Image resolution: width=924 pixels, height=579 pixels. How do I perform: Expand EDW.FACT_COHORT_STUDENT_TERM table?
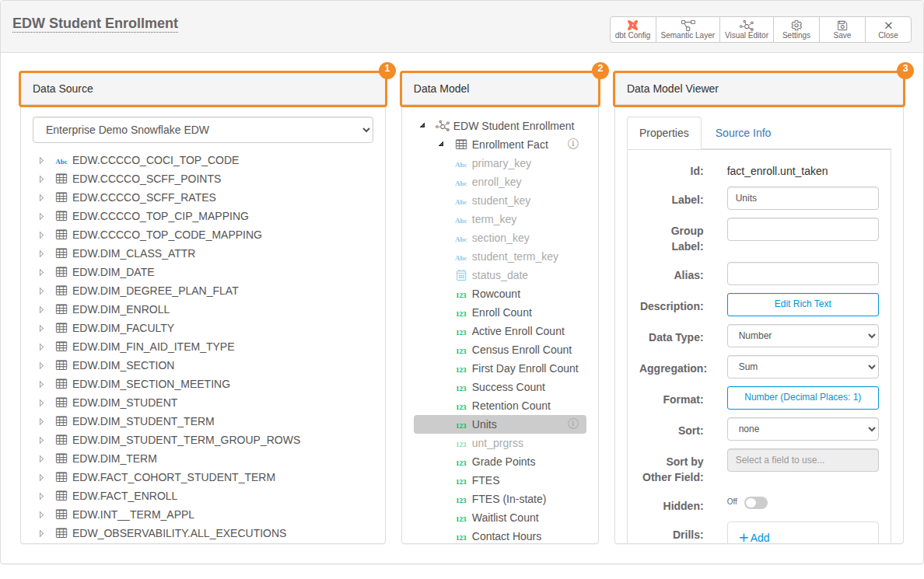click(41, 477)
